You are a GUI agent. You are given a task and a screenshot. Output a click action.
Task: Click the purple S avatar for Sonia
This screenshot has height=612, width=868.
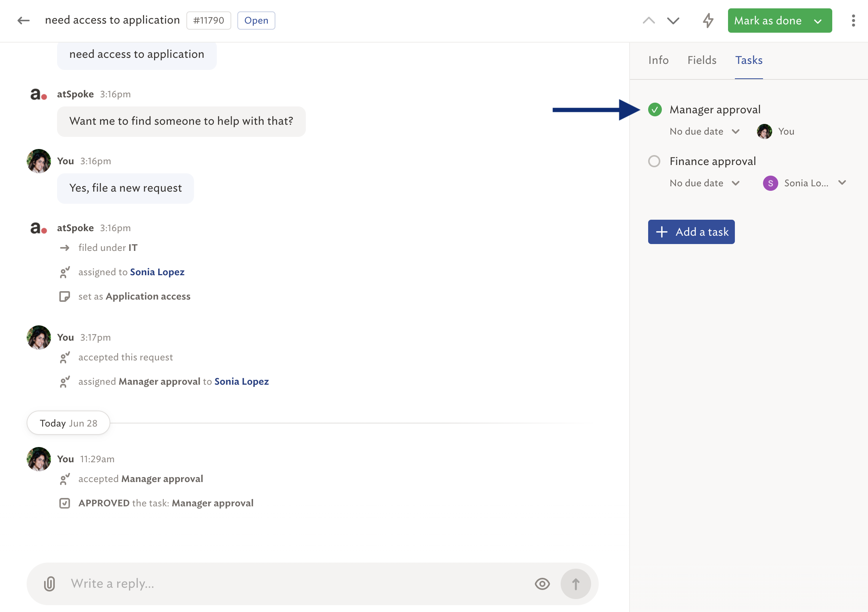click(771, 183)
